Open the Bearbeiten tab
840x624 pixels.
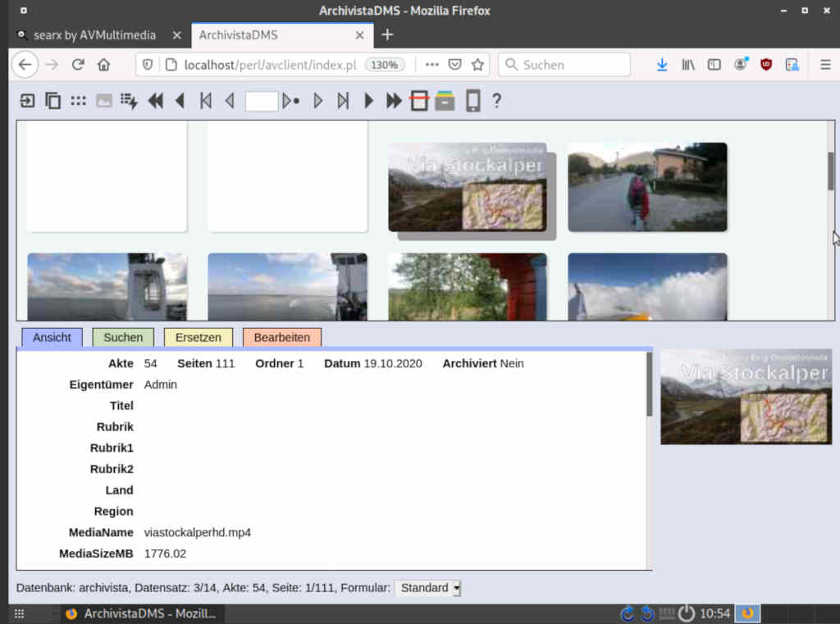282,338
